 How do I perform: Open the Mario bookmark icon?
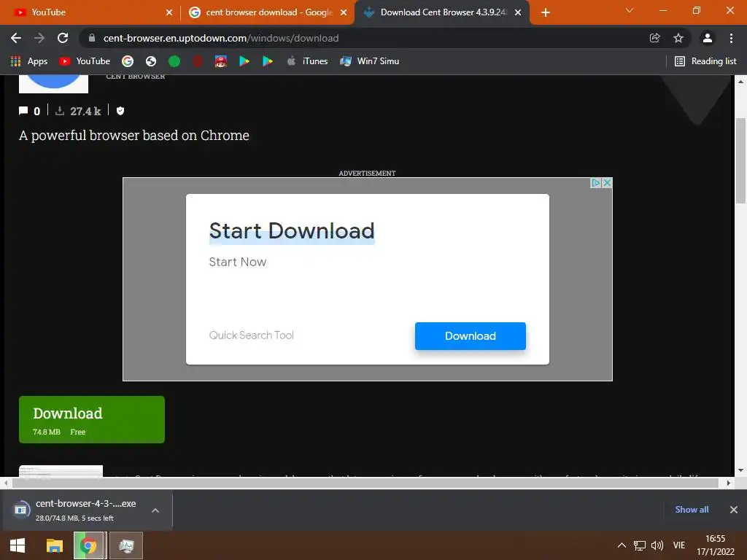220,61
